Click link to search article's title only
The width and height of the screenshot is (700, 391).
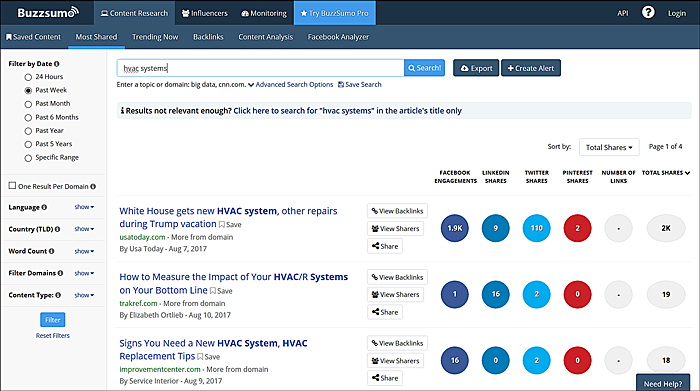pyautogui.click(x=347, y=111)
